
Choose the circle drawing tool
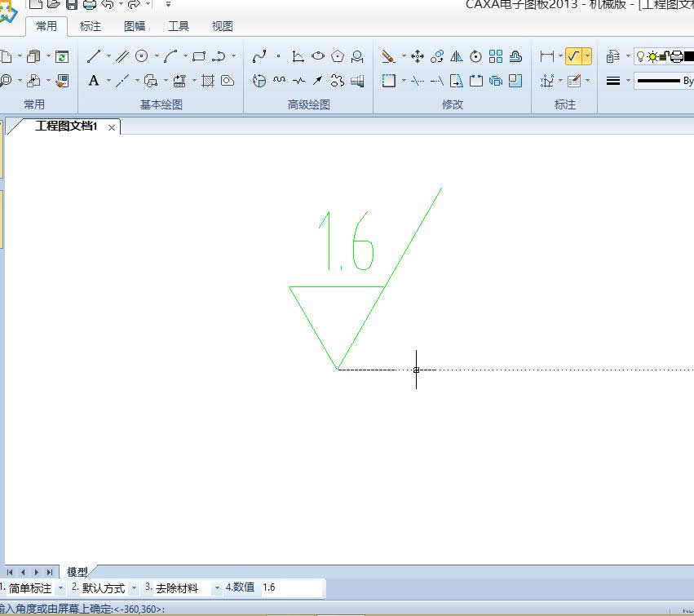click(142, 56)
